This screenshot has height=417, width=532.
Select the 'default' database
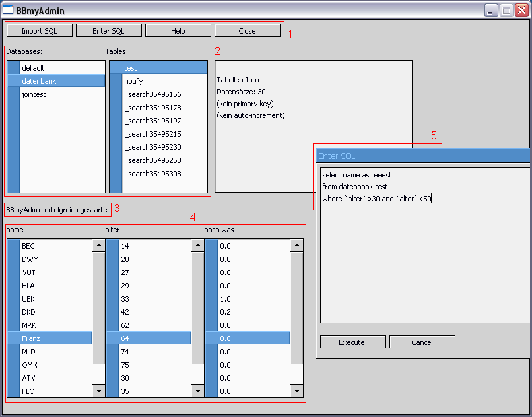pyautogui.click(x=33, y=68)
